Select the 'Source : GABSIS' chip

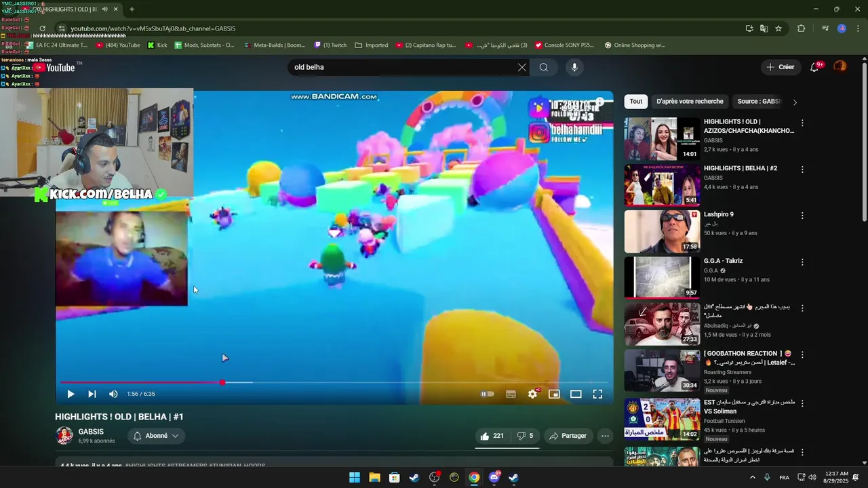759,102
